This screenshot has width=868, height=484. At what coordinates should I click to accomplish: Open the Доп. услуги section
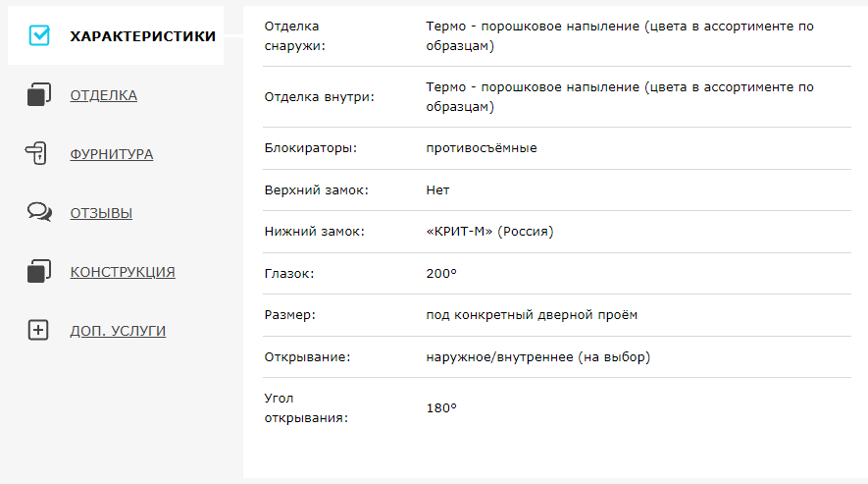[118, 331]
